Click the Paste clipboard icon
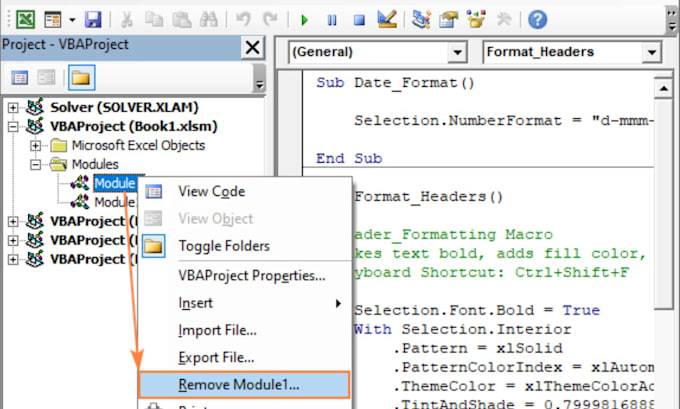This screenshot has height=409, width=680. 182,20
